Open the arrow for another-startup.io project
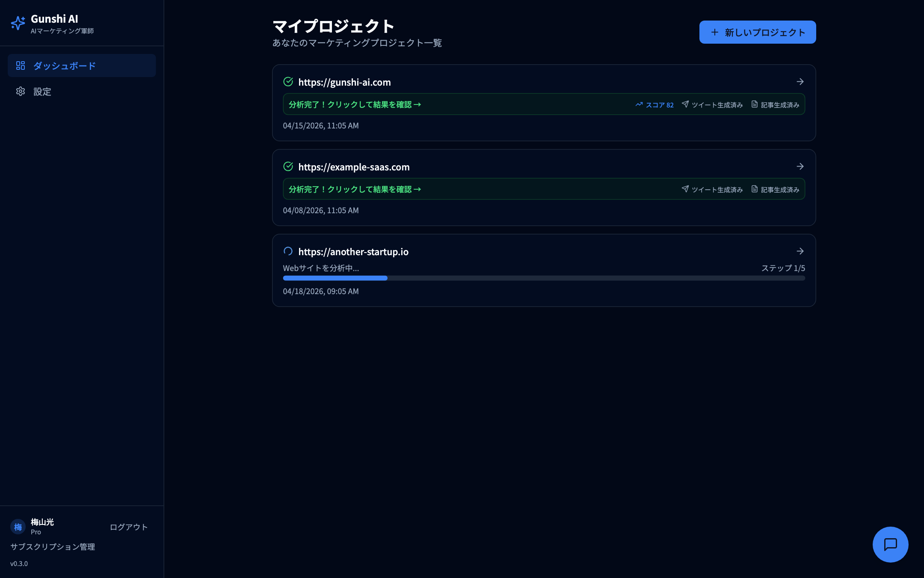 [x=801, y=251]
